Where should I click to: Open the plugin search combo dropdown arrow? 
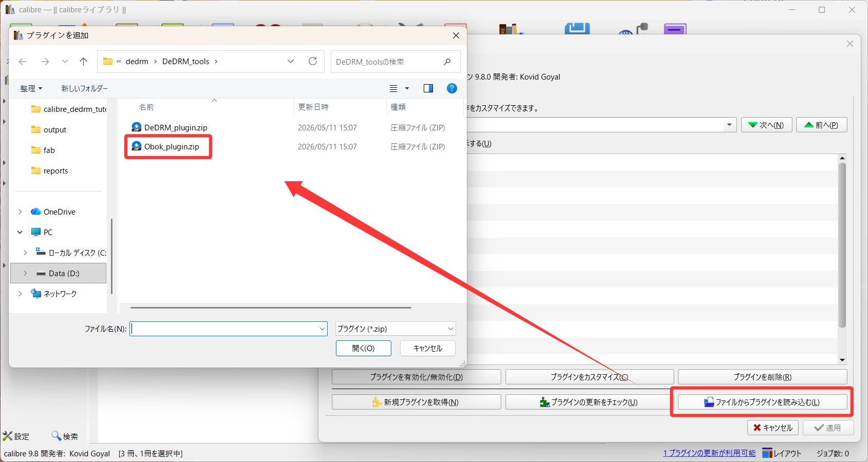[x=729, y=125]
